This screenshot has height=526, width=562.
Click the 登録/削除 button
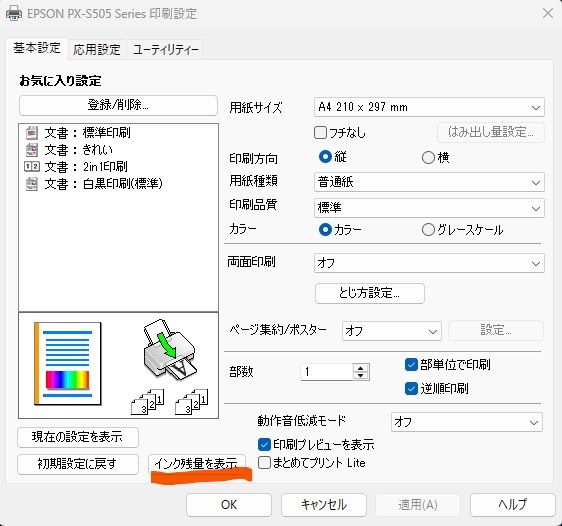click(118, 105)
